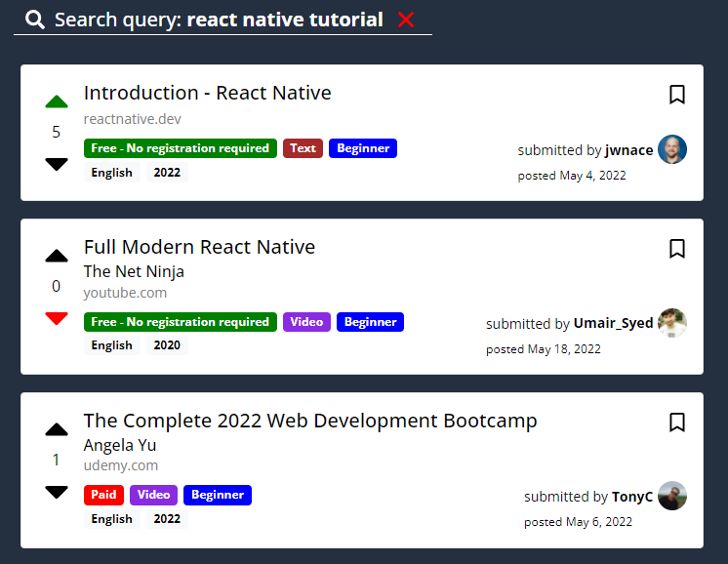Screen dimensions: 728x564
Task: Click Beginner tag on Web Development Bootcamp
Action: click(x=218, y=495)
